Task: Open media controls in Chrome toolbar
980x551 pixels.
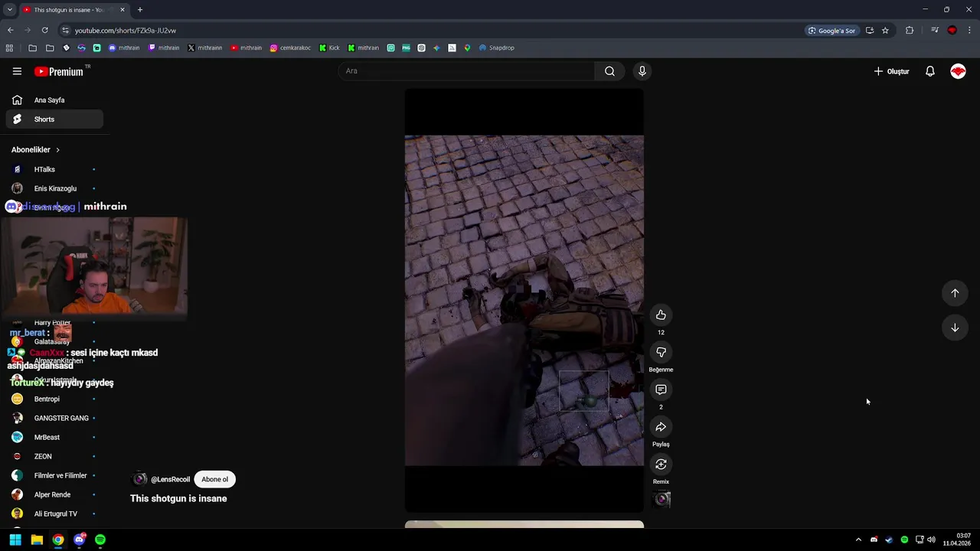Action: tap(935, 31)
